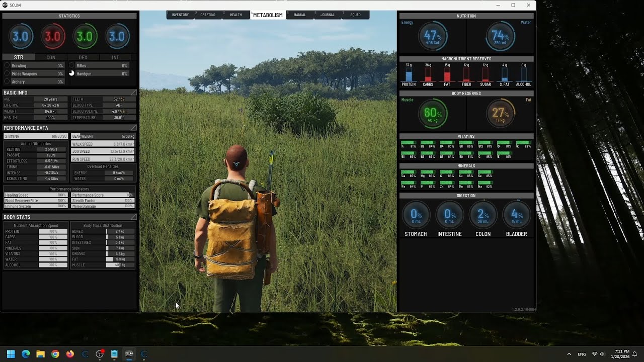
Task: Click the Handgun skill progress circle
Action: [71, 73]
